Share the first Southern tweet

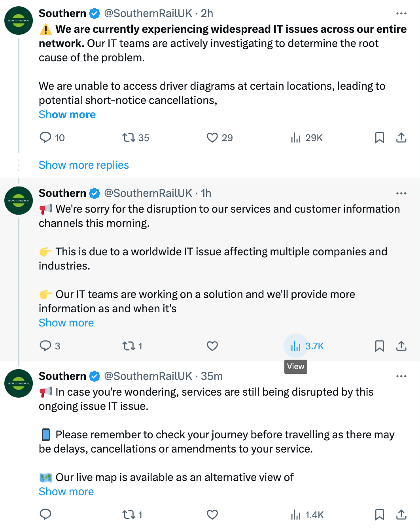[401, 138]
